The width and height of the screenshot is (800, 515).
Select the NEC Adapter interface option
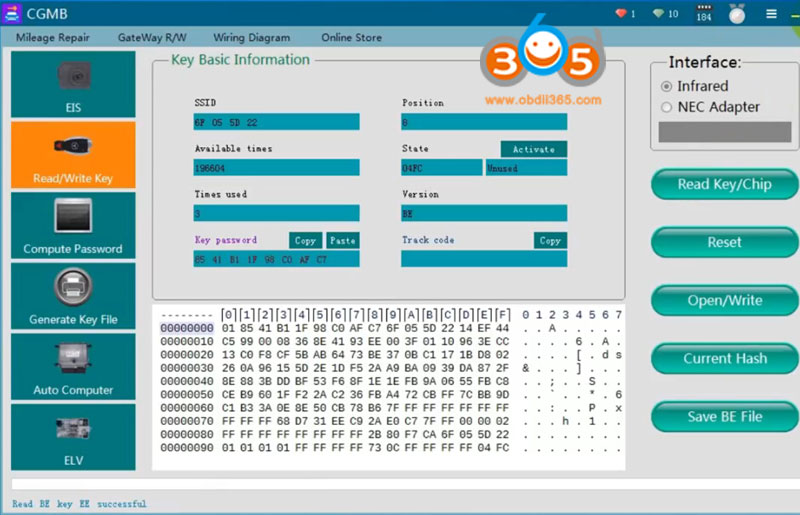pyautogui.click(x=667, y=107)
